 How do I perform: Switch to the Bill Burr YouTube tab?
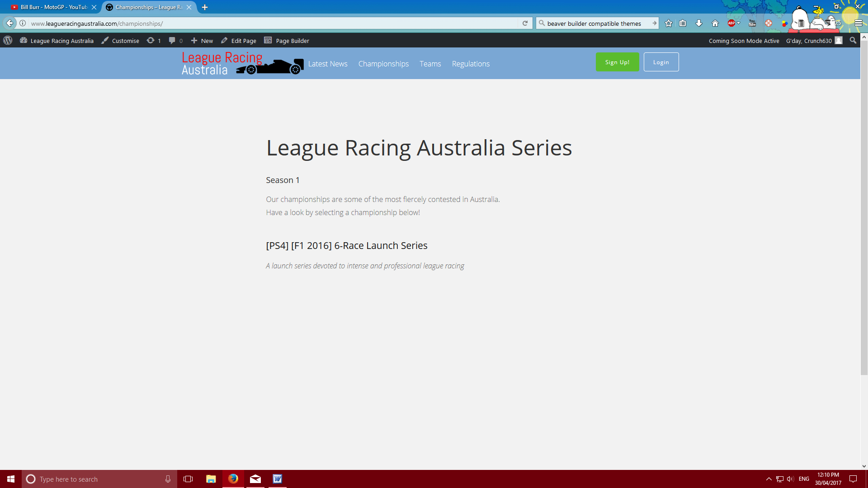[x=53, y=7]
